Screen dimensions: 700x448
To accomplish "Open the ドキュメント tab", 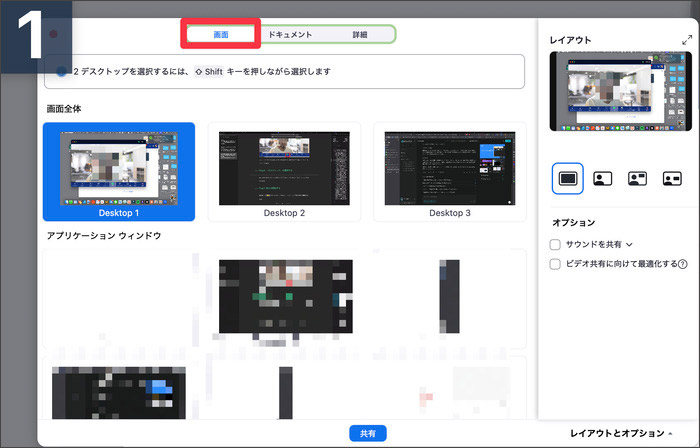I will [290, 34].
